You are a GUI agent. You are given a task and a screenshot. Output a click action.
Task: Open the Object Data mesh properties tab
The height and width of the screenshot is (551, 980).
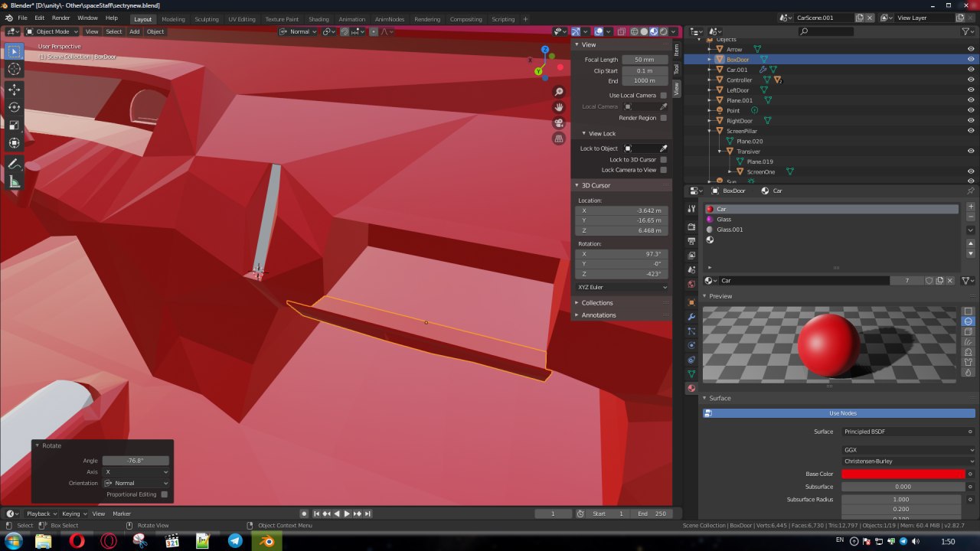(691, 374)
